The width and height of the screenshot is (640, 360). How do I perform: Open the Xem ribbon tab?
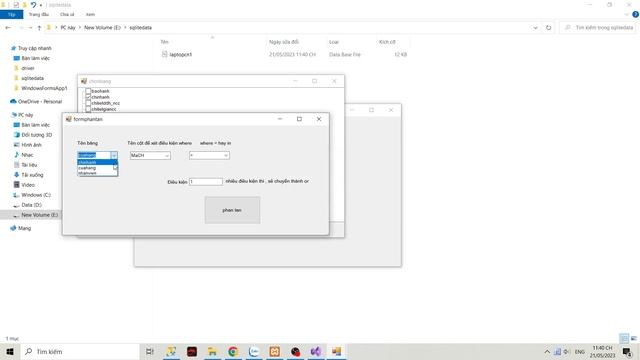click(90, 14)
